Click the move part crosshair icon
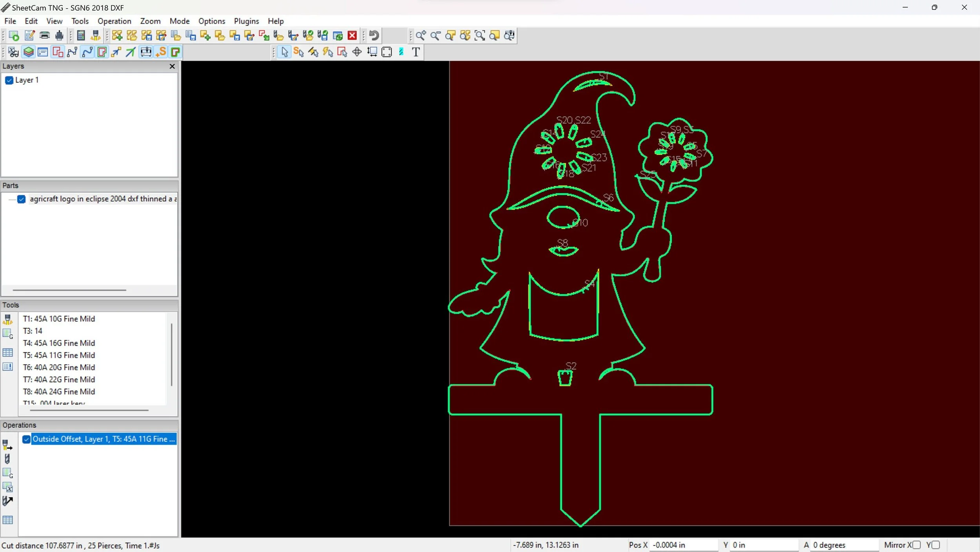Screen dimensions: 980x552 (357, 52)
